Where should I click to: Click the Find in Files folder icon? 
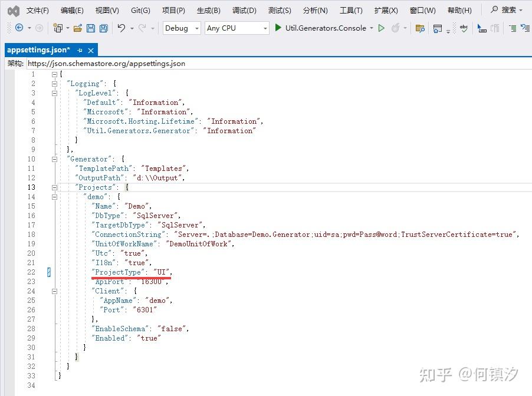point(420,28)
